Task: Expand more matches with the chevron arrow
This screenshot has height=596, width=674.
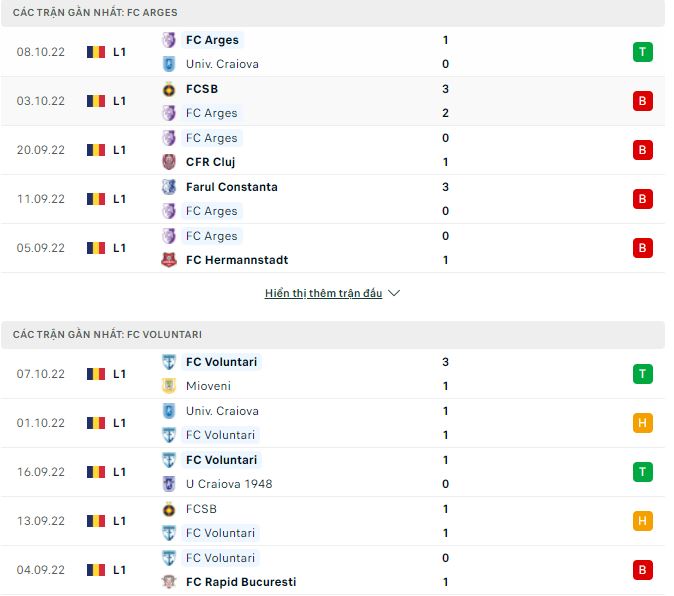Action: 394,294
